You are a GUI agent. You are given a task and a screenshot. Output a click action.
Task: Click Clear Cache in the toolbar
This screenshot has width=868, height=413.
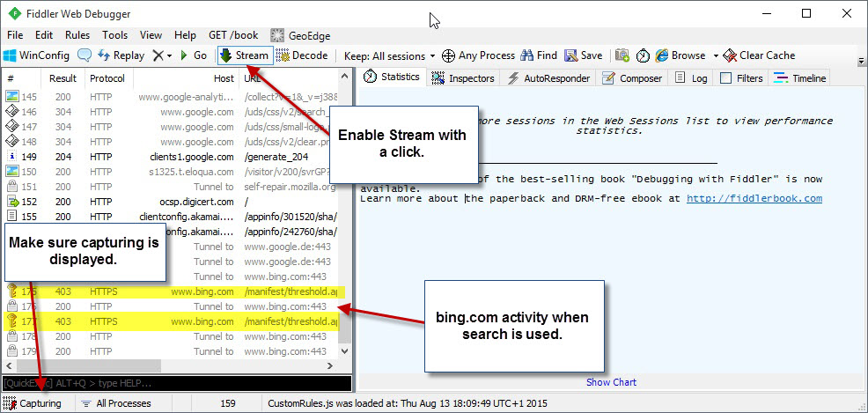click(759, 55)
